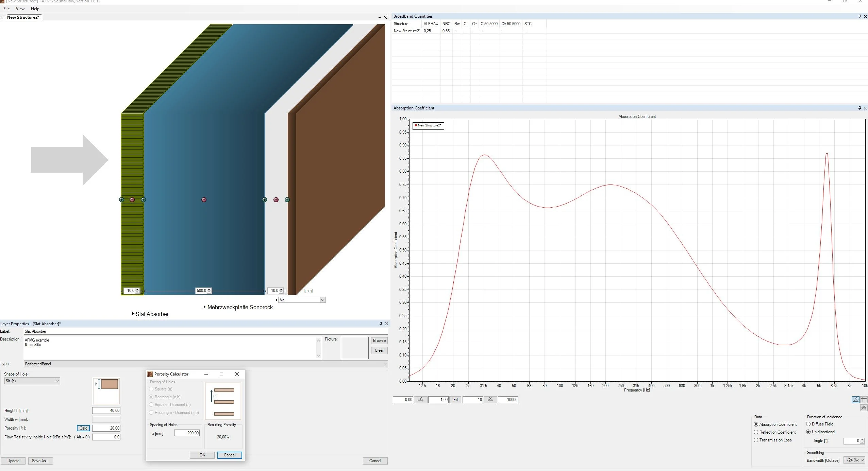Pin the Absorption Coefficient panel
The image size is (868, 471).
pyautogui.click(x=859, y=108)
